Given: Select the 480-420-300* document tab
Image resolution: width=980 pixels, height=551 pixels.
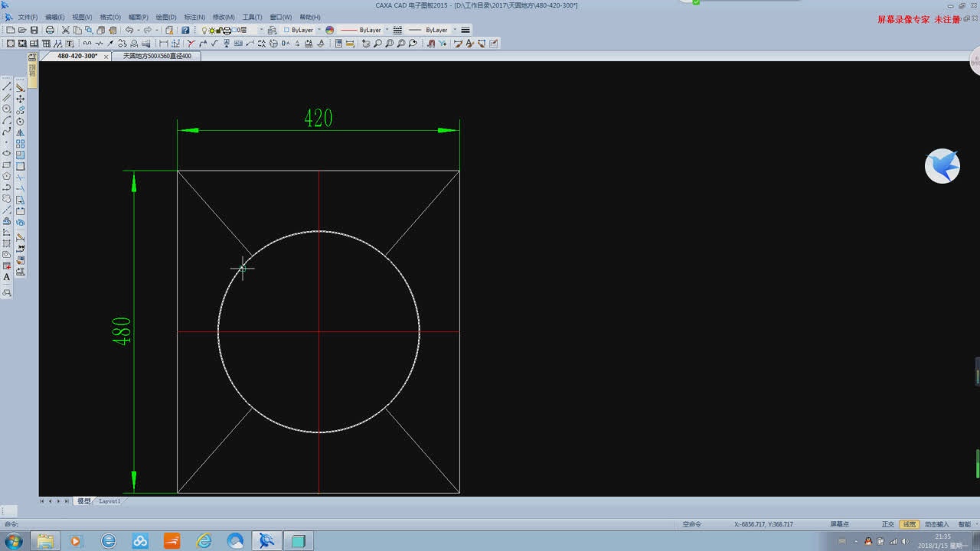Looking at the screenshot, I should (x=77, y=56).
